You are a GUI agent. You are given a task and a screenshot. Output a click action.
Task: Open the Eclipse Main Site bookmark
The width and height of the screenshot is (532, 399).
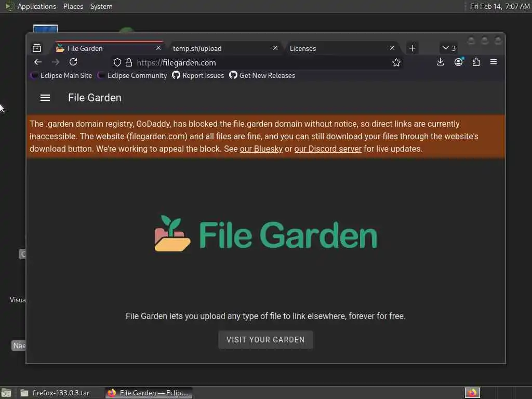coord(61,76)
